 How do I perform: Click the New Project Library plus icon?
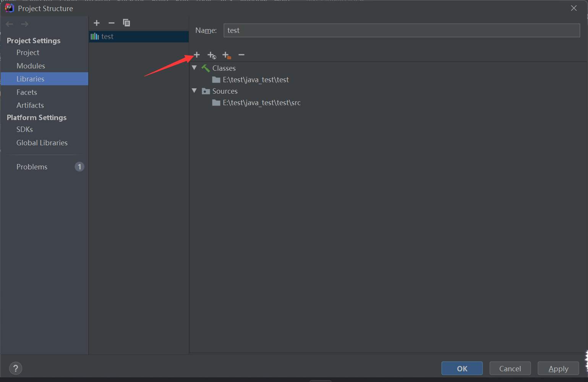97,23
